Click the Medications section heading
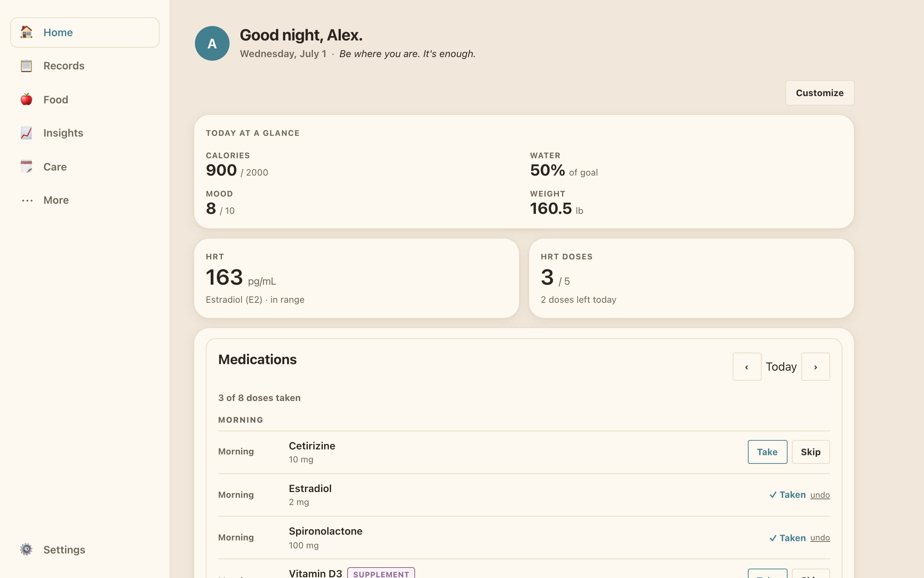Viewport: 924px width, 578px height. 257,359
